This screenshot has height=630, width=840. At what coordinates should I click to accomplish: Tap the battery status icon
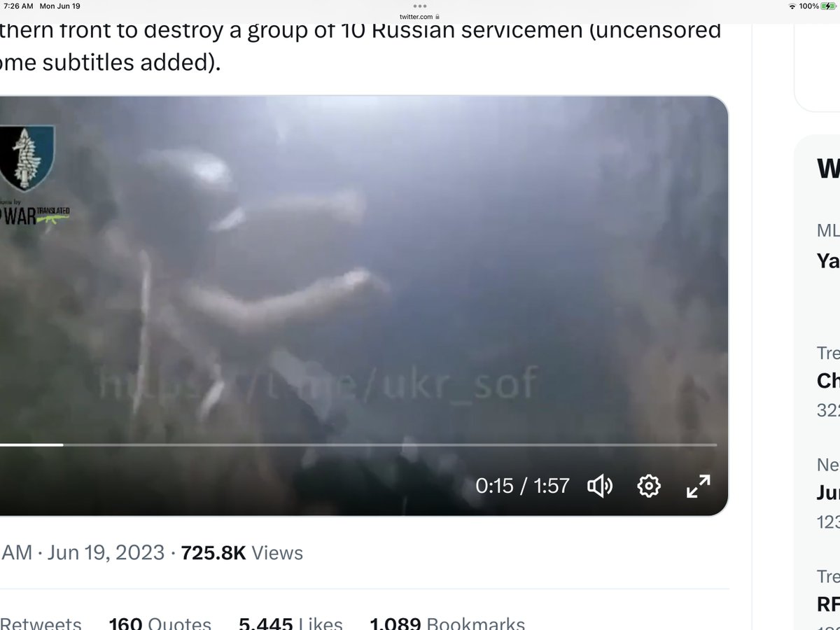click(827, 6)
